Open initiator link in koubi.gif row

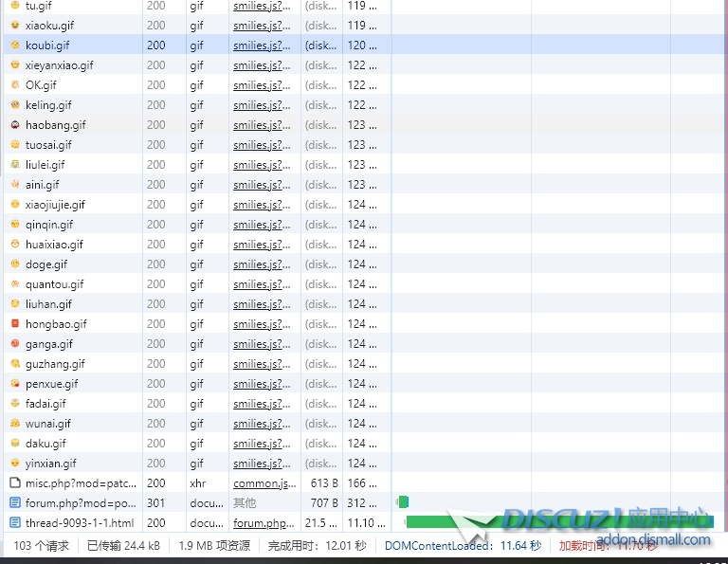click(262, 45)
